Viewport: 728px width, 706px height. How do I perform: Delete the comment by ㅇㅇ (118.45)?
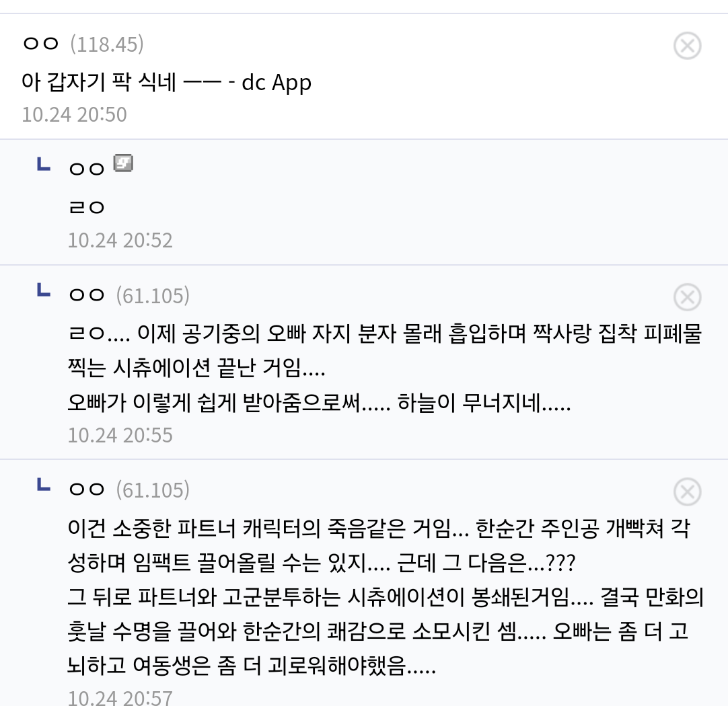(687, 46)
